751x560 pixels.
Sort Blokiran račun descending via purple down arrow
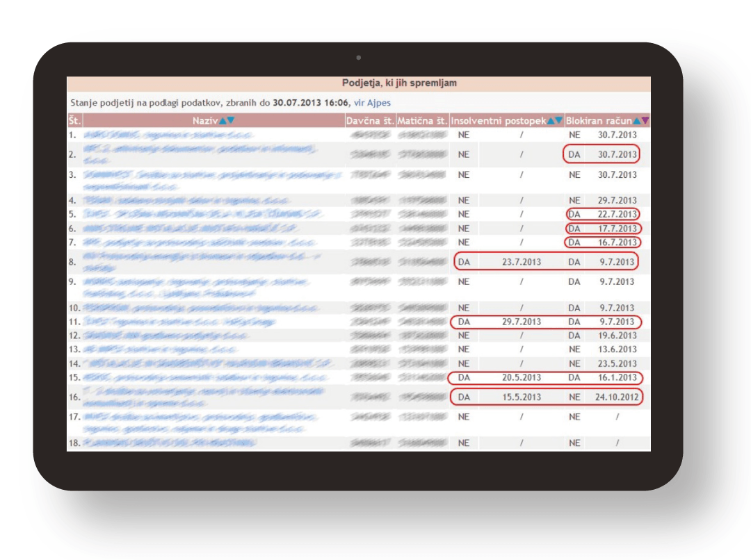pos(645,121)
